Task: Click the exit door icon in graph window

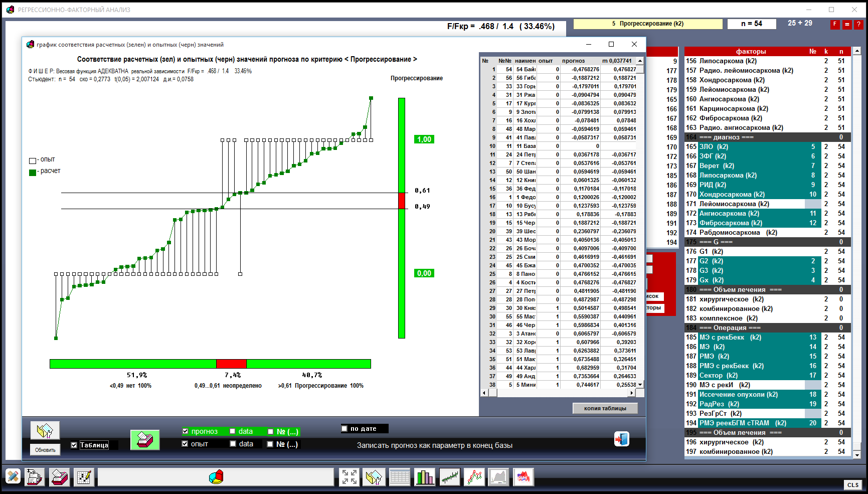Action: tap(621, 439)
